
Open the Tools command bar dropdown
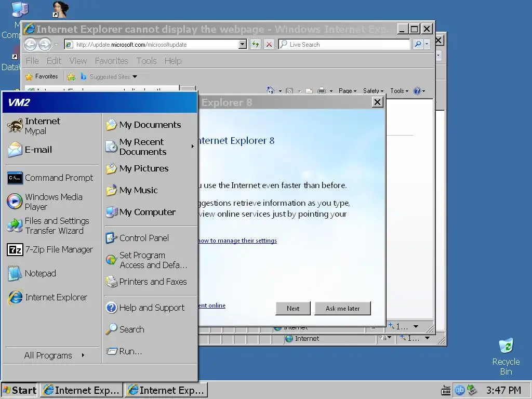coord(400,90)
